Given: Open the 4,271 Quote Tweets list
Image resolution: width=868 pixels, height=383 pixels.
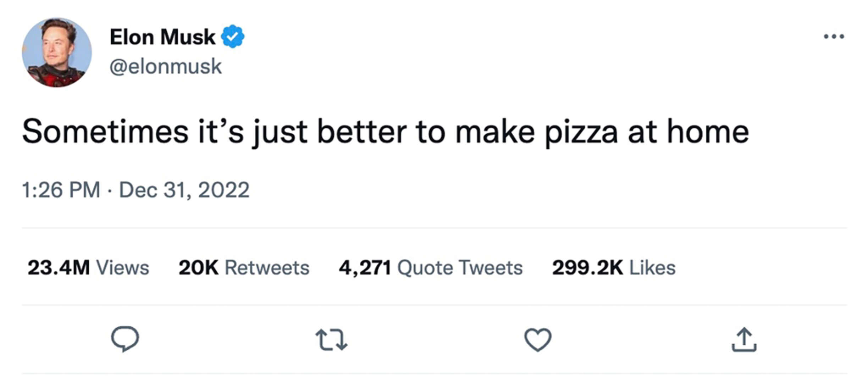Looking at the screenshot, I should click(x=431, y=267).
